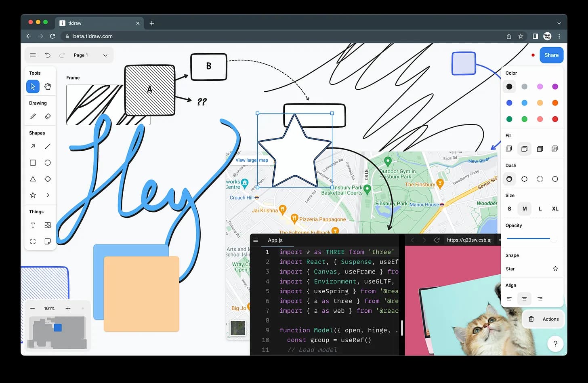588x383 pixels.
Task: Pick the Image asset tool
Action: coord(48,225)
